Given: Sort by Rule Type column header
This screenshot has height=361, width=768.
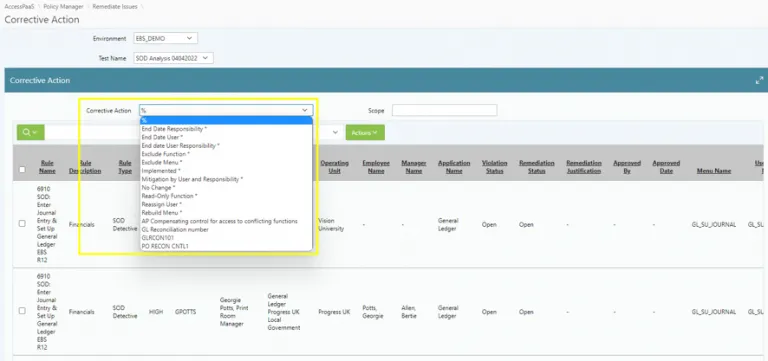Looking at the screenshot, I should click(x=125, y=167).
